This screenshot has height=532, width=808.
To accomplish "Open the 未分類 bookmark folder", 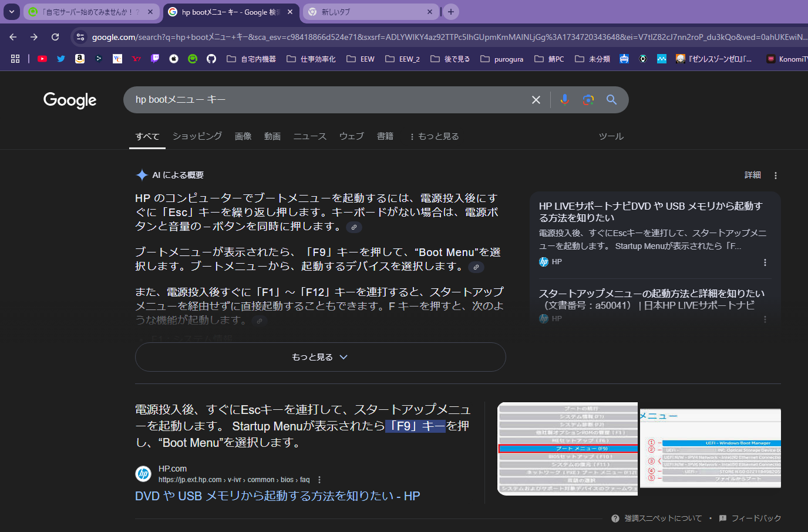I will click(x=592, y=59).
